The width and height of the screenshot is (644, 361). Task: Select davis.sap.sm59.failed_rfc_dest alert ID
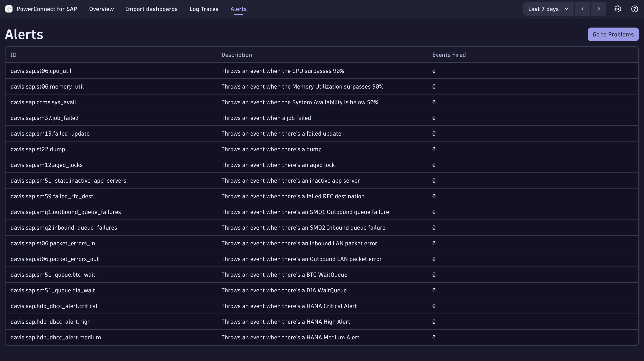pyautogui.click(x=52, y=196)
